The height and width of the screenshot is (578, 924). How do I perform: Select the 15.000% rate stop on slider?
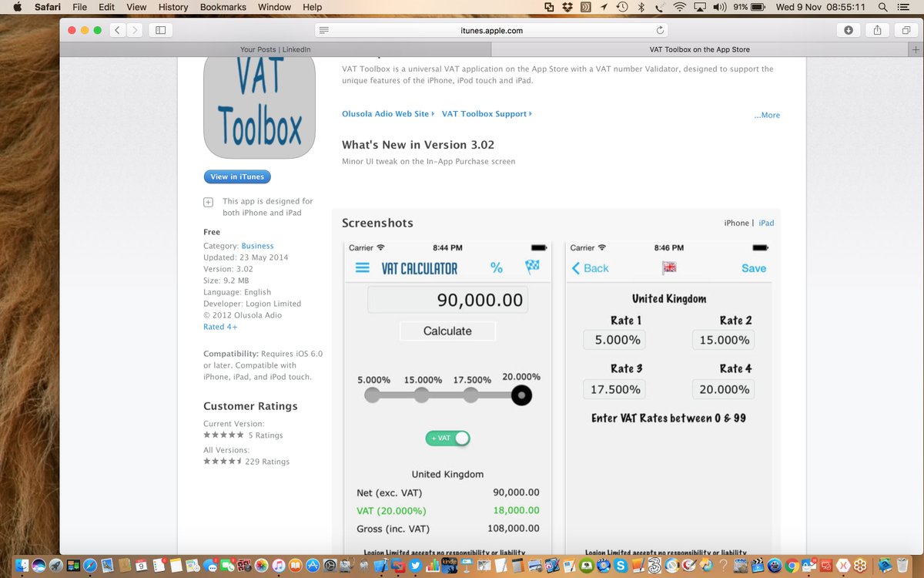(x=421, y=395)
